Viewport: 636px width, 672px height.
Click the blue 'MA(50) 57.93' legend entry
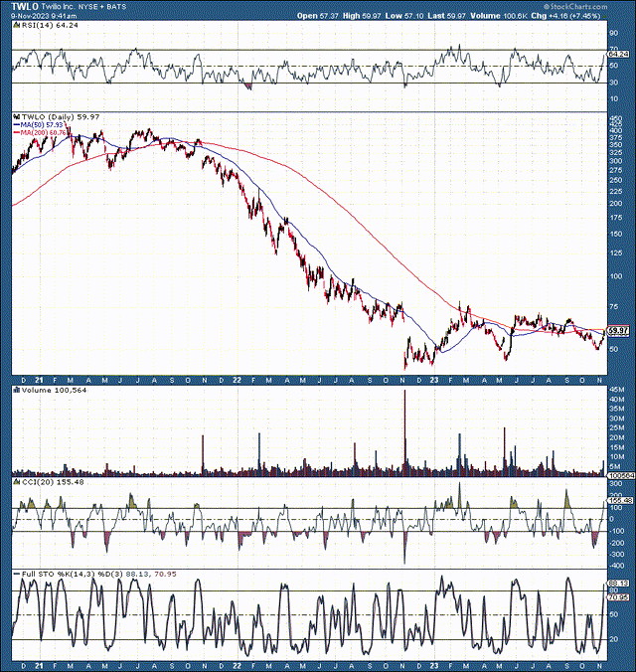38,124
